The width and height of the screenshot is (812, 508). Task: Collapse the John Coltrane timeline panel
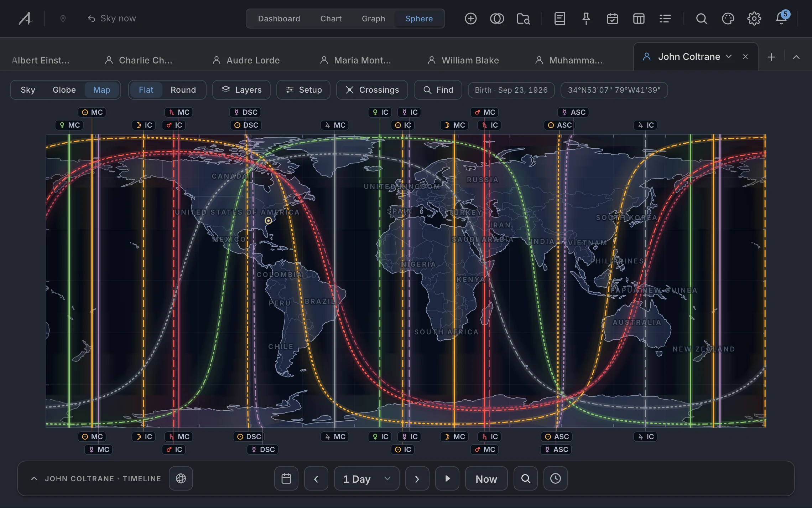[34, 478]
